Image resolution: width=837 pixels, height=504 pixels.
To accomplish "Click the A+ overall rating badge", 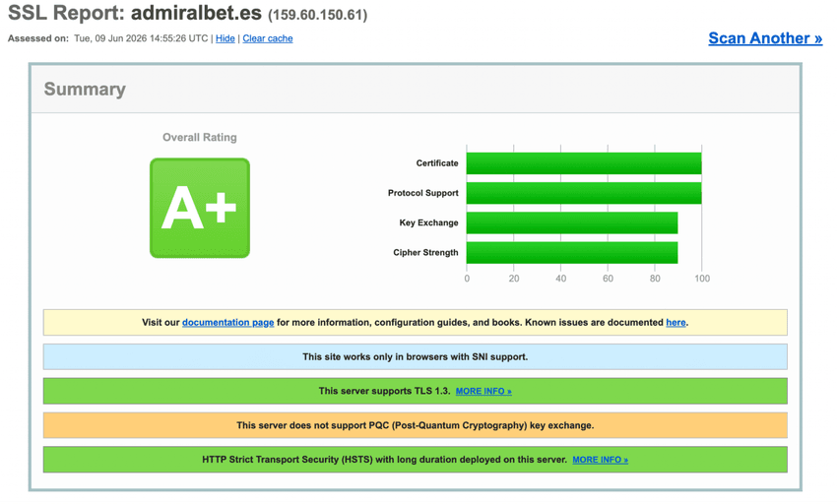I will (200, 209).
